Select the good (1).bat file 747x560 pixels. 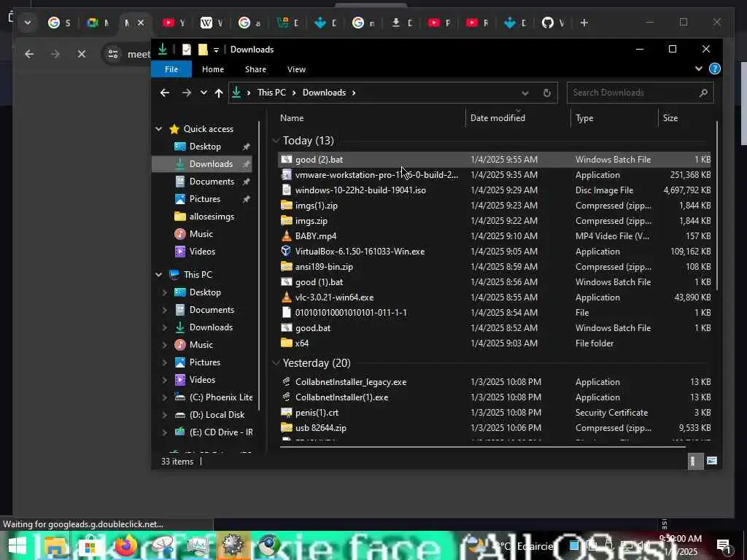click(x=319, y=282)
